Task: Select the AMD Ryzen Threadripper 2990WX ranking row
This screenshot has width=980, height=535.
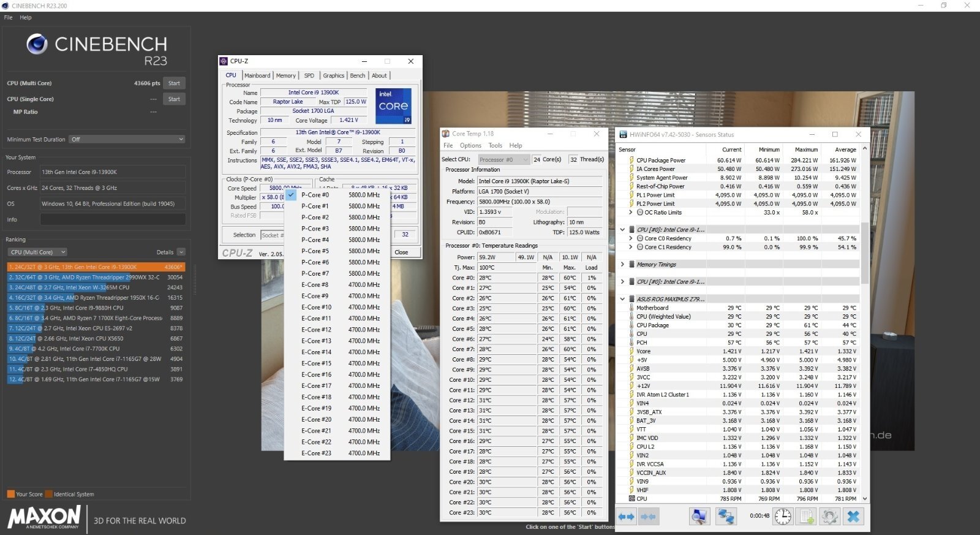Action: click(96, 277)
